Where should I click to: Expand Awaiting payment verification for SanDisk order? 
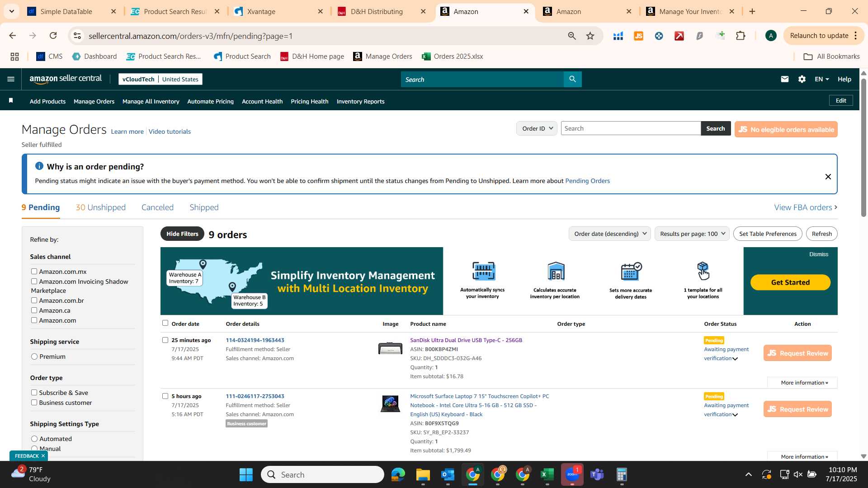[735, 359]
